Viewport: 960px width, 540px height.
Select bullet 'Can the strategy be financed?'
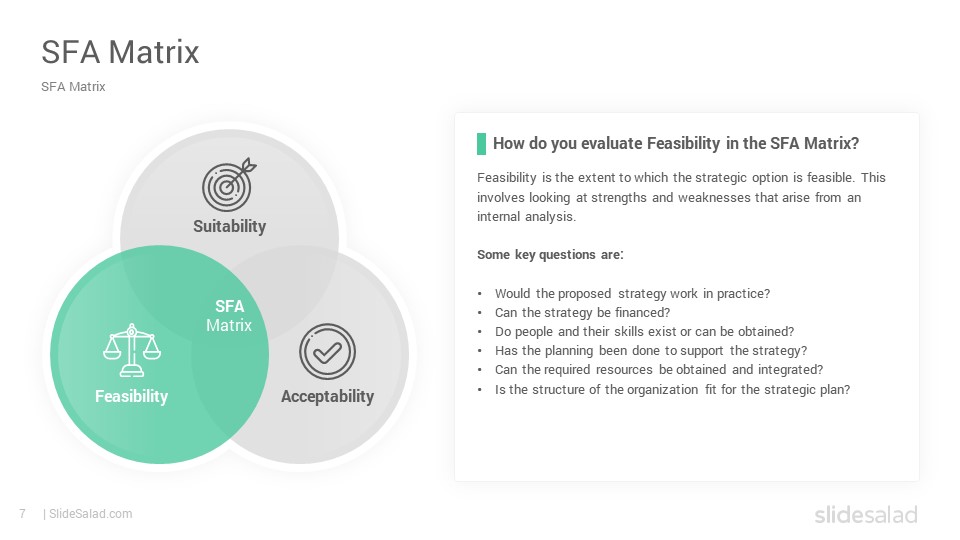582,313
